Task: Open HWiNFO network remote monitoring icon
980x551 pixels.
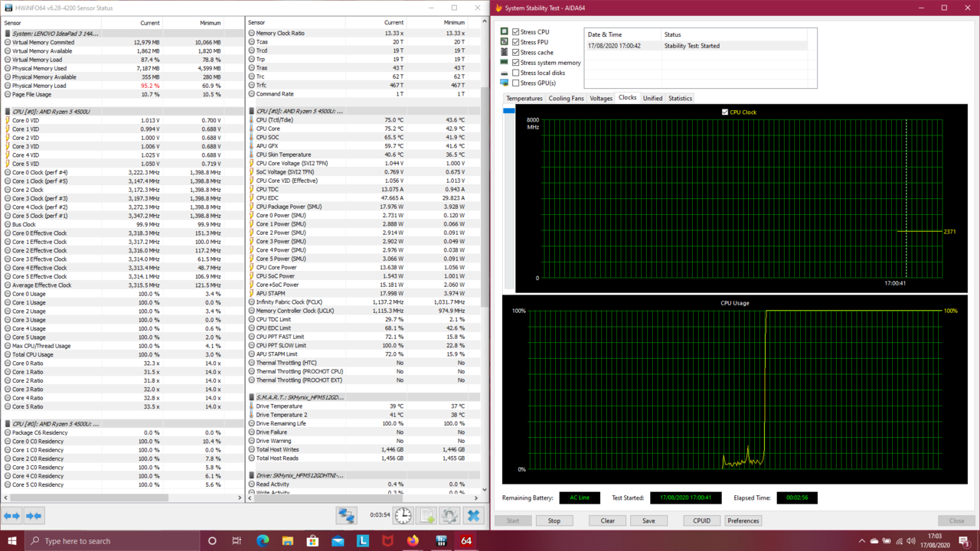Action: point(346,516)
